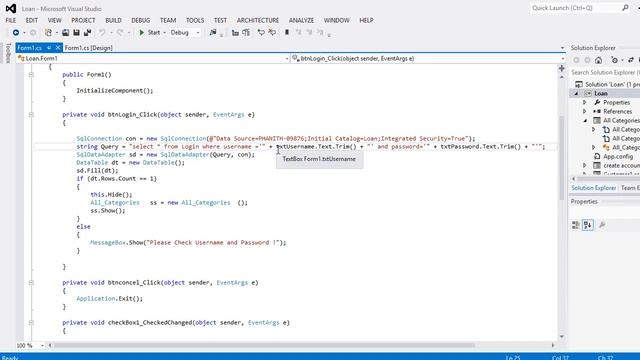Open the HELP menu

point(366,20)
